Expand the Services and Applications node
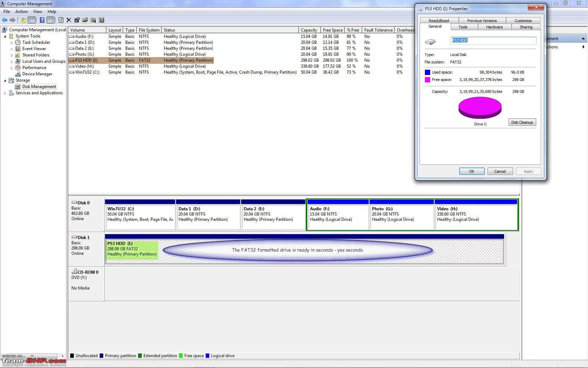 click(5, 93)
